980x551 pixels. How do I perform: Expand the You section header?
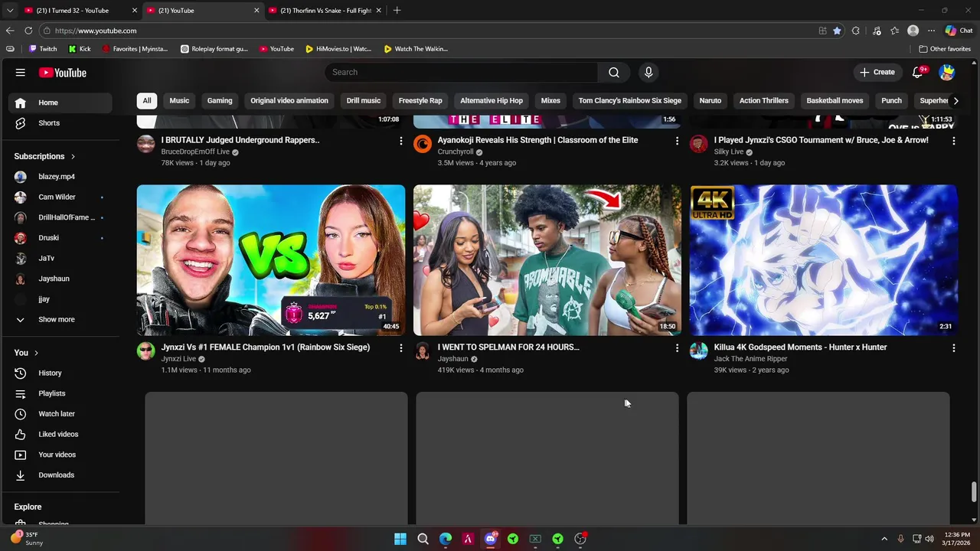(x=26, y=353)
